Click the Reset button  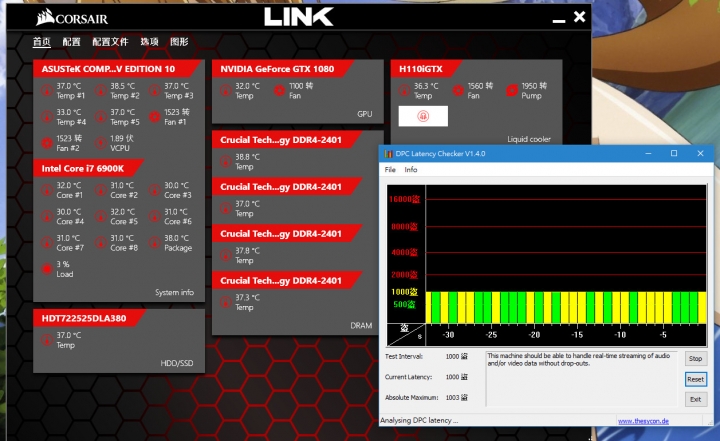point(695,379)
